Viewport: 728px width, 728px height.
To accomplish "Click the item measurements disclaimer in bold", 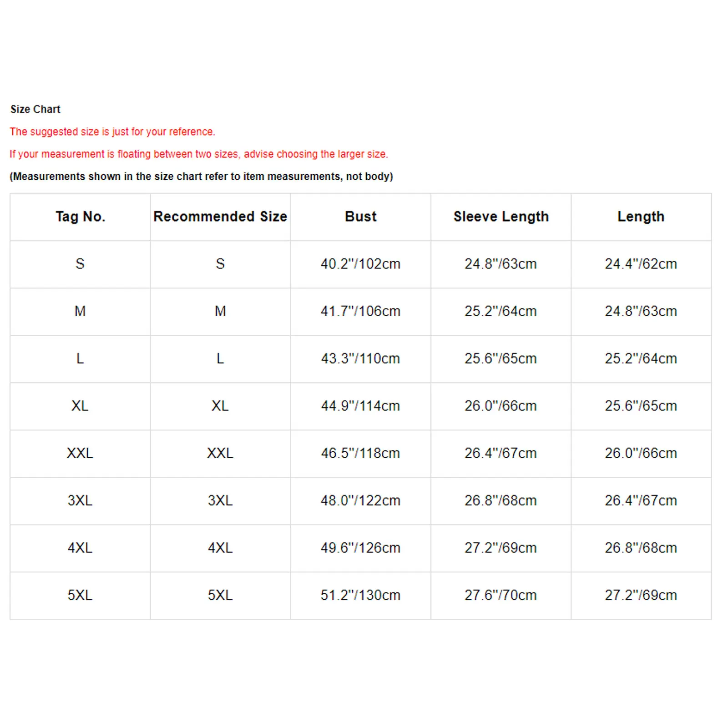I will coord(201,176).
